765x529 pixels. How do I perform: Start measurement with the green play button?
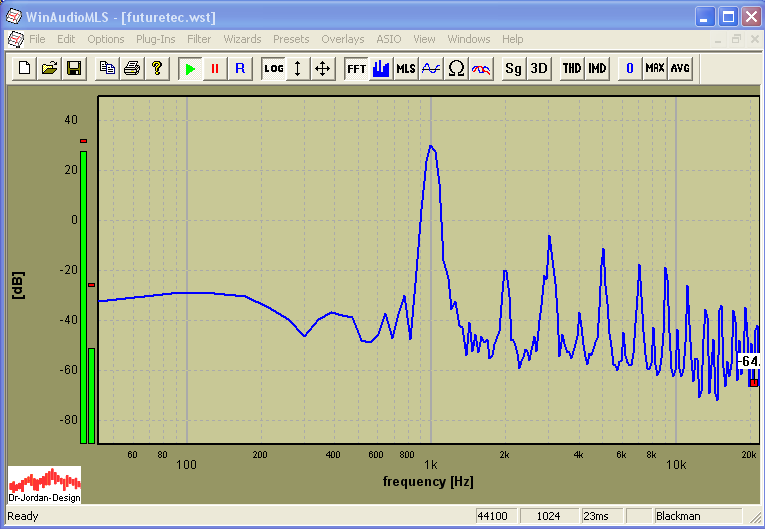[x=190, y=68]
